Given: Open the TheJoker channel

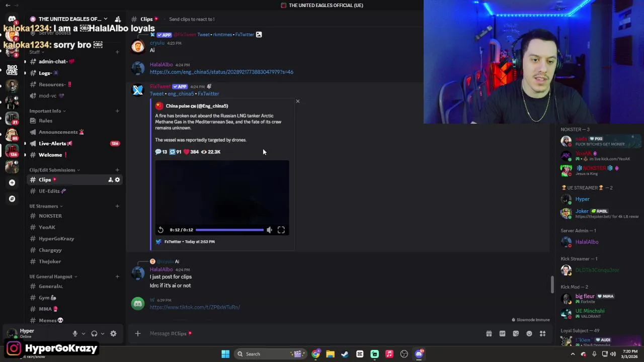Looking at the screenshot, I should pyautogui.click(x=74, y=261).
